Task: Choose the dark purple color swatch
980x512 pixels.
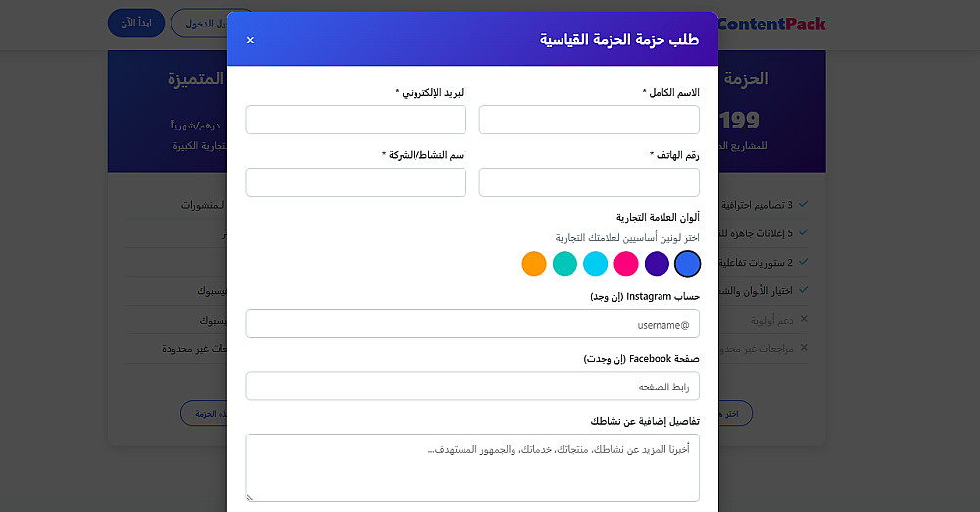Action: (657, 264)
